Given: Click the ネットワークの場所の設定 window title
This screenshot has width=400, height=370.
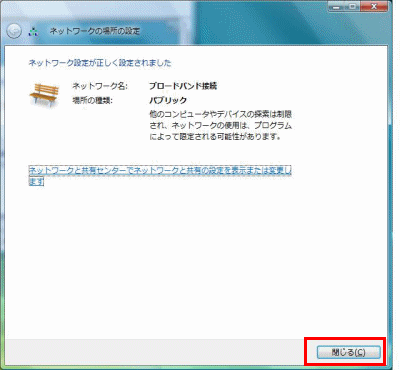Looking at the screenshot, I should click(x=95, y=31).
